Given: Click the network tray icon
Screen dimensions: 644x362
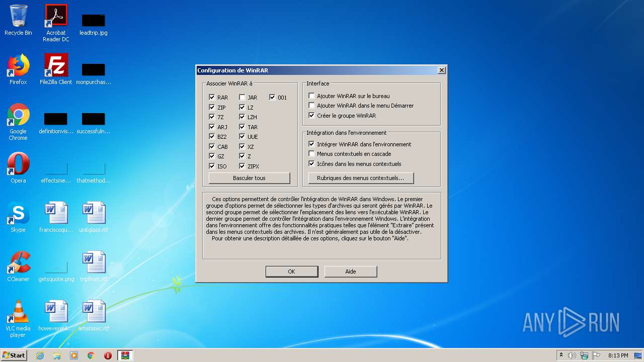Looking at the screenshot, I should pyautogui.click(x=584, y=355).
